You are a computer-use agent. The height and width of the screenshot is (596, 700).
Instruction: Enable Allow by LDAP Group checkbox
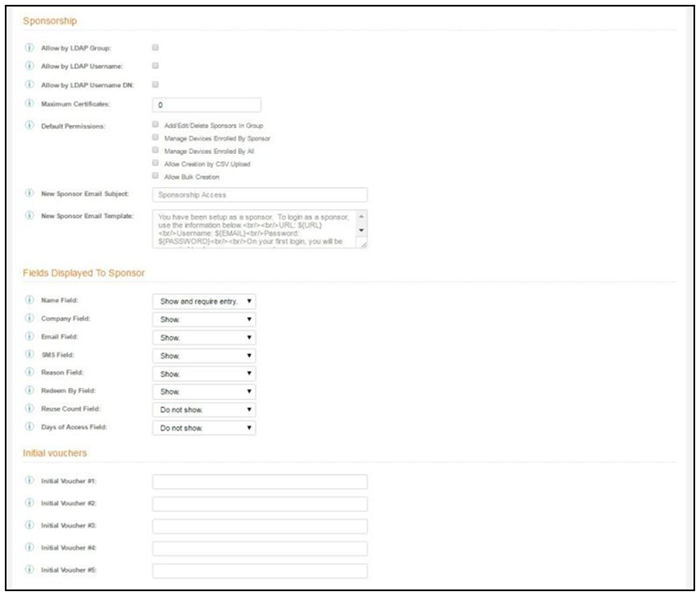point(156,47)
